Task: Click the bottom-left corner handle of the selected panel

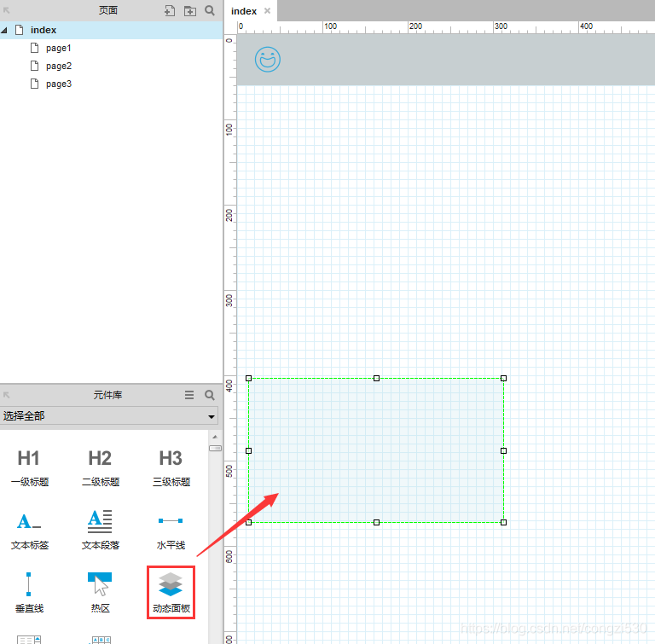Action: click(248, 522)
